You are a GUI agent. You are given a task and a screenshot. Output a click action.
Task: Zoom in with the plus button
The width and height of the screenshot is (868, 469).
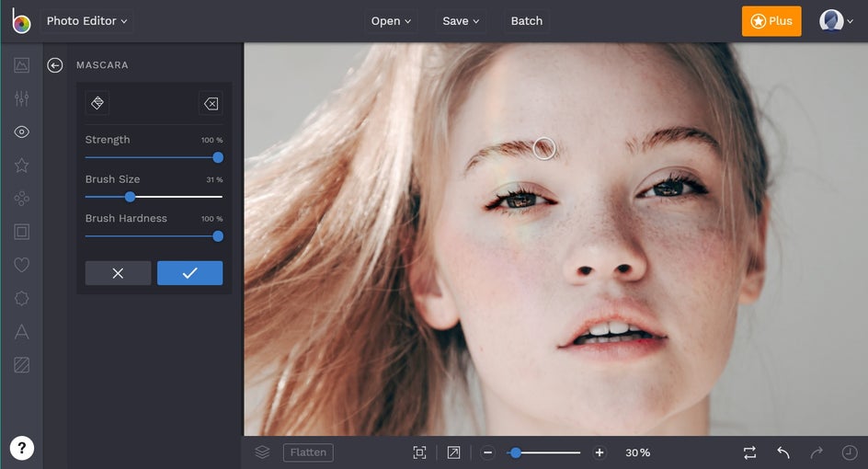599,452
